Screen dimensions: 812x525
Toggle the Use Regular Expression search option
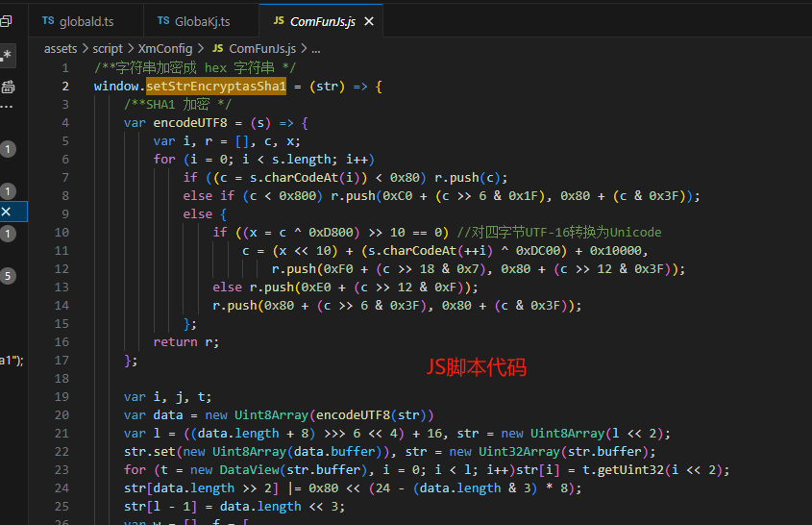point(6,56)
